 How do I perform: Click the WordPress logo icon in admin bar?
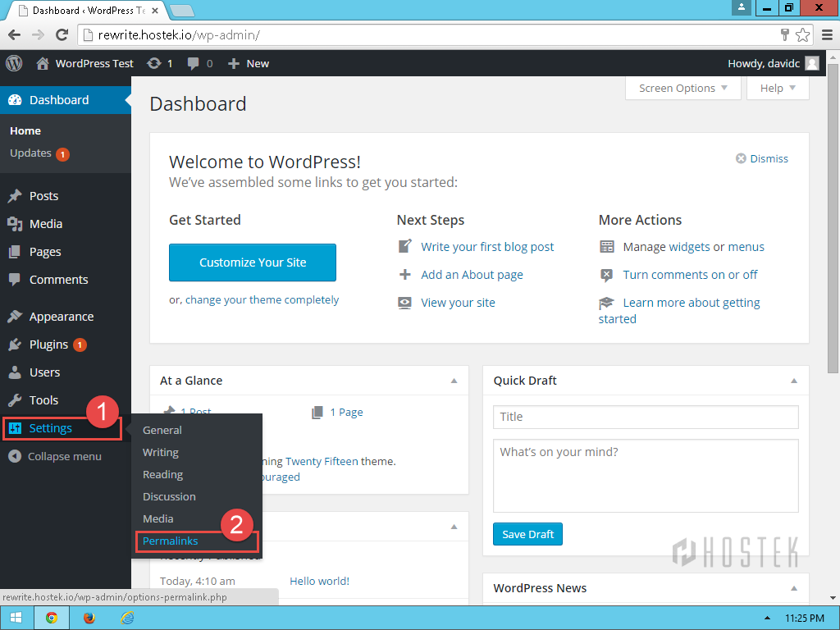pyautogui.click(x=14, y=63)
